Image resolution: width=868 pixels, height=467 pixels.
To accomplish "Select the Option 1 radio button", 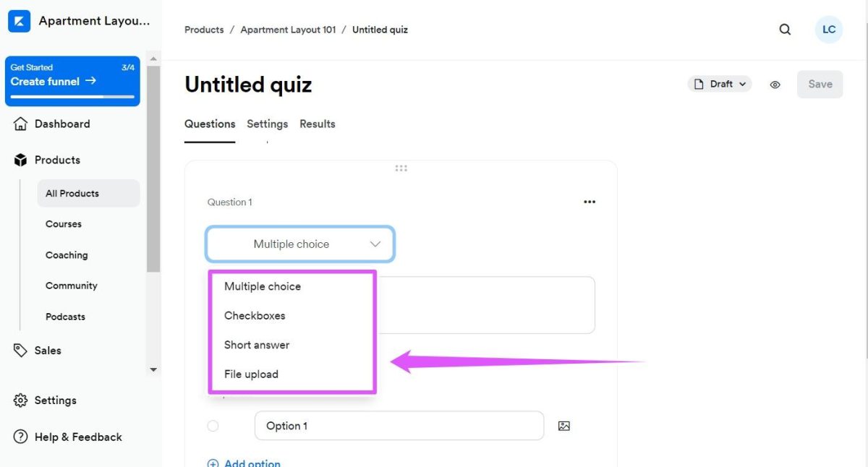I will pos(213,426).
